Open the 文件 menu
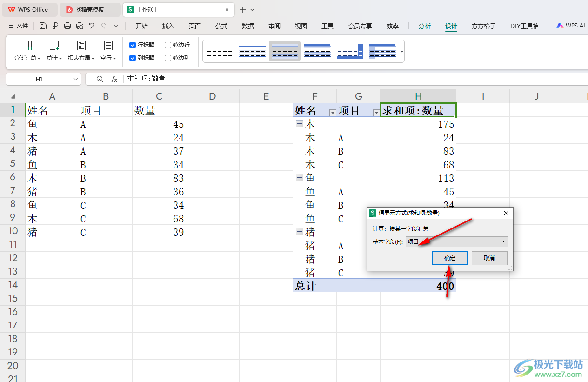 (x=19, y=26)
